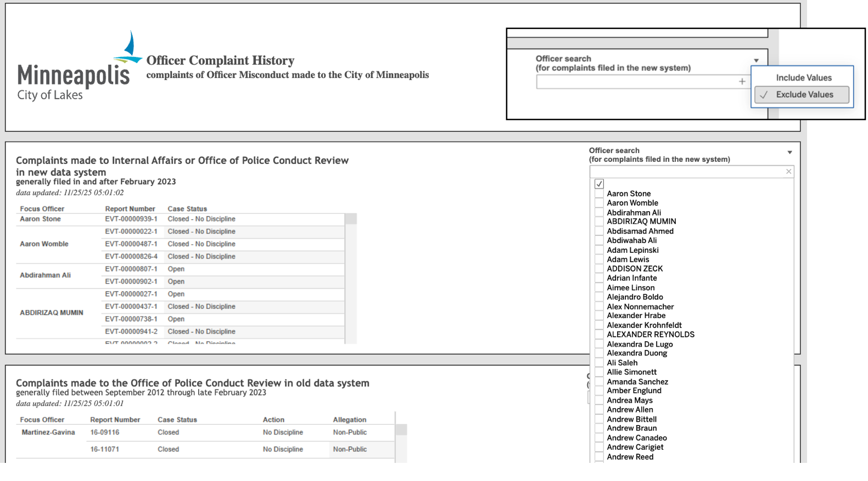Click the new-system complaints table scrollbar
The image size is (868, 481).
[350, 219]
